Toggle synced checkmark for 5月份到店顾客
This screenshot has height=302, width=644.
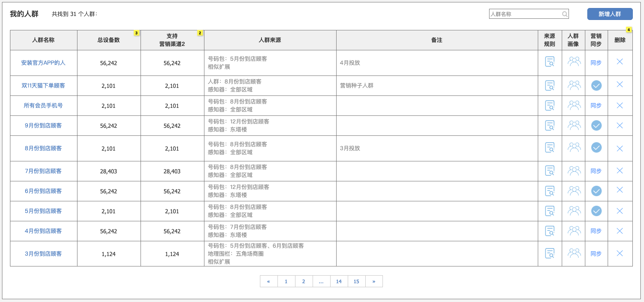click(x=596, y=211)
